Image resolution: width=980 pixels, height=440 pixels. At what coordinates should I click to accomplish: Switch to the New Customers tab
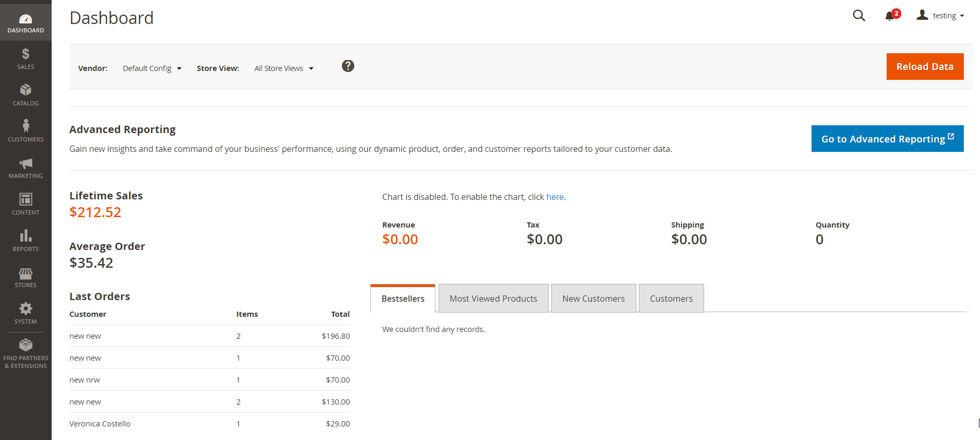tap(593, 299)
